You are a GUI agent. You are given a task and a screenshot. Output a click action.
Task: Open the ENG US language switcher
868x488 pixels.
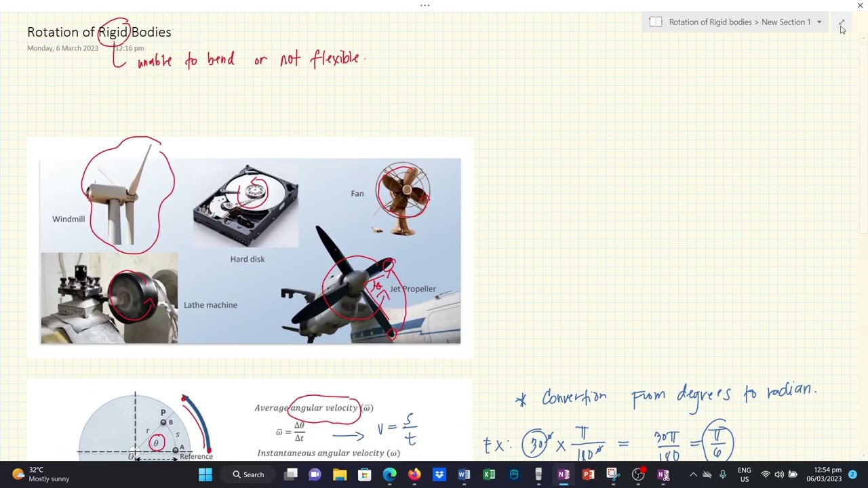[x=744, y=474]
